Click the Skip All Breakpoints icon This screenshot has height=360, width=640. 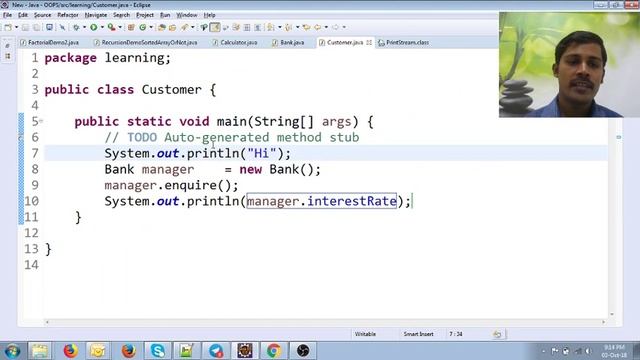click(x=62, y=27)
